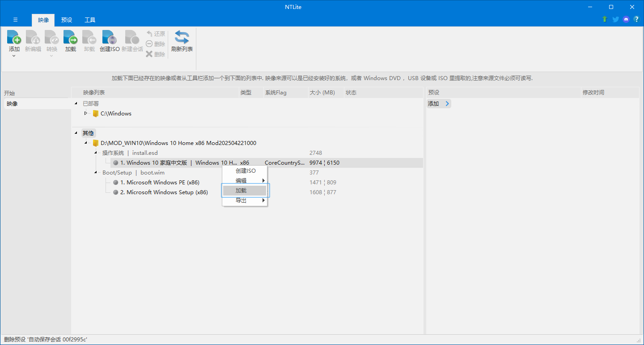The height and width of the screenshot is (345, 644).
Task: Select 2. Microsoft Windows Setup (x86)
Action: 164,192
